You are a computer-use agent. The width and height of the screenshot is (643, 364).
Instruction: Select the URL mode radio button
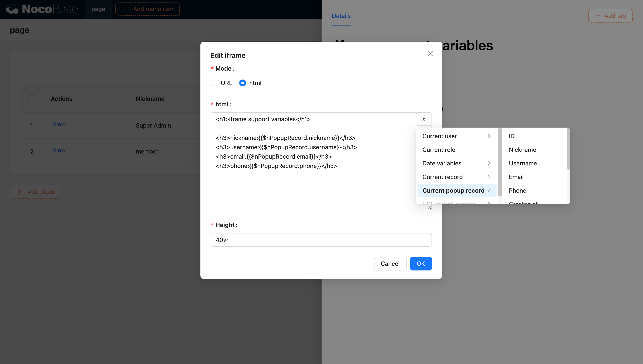214,83
